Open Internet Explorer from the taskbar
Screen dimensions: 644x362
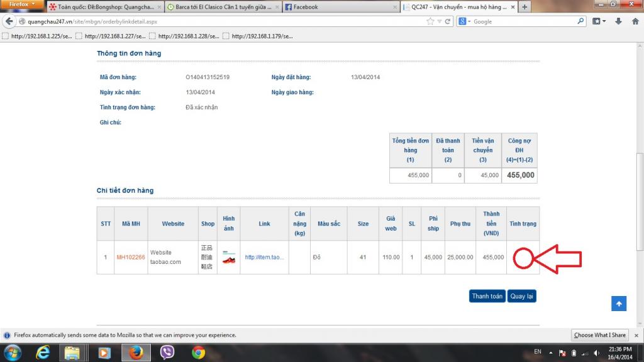click(43, 353)
